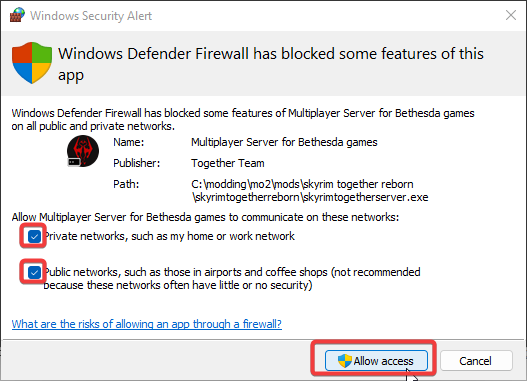This screenshot has width=527, height=381.
Task: Click the Public networks airports and coffee shops label
Action: point(232,279)
